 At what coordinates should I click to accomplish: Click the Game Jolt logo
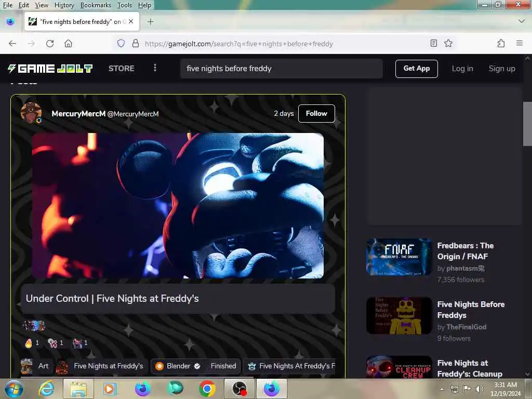50,69
